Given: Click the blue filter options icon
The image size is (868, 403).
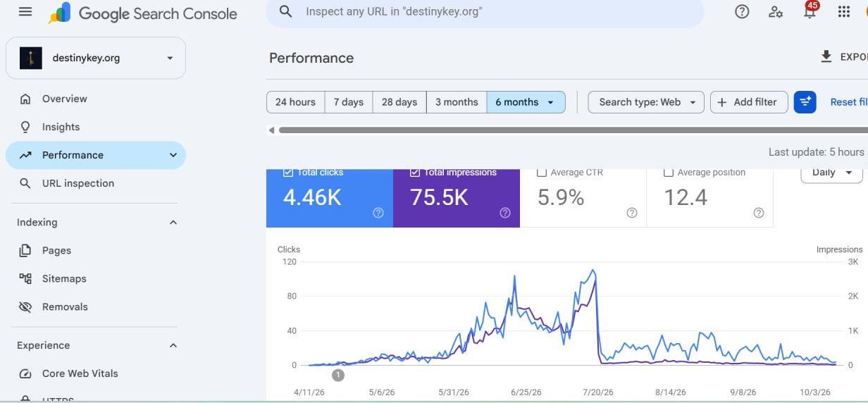Looking at the screenshot, I should click(x=805, y=102).
